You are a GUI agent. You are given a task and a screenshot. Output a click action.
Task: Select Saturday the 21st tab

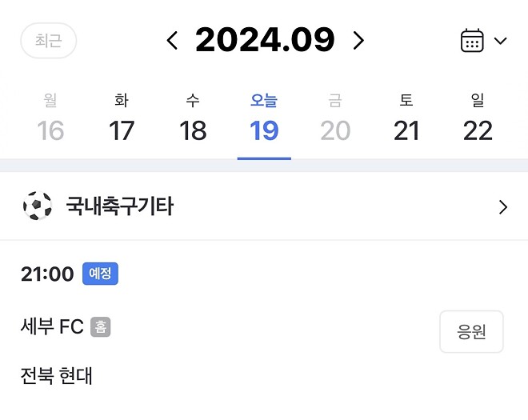[406, 118]
